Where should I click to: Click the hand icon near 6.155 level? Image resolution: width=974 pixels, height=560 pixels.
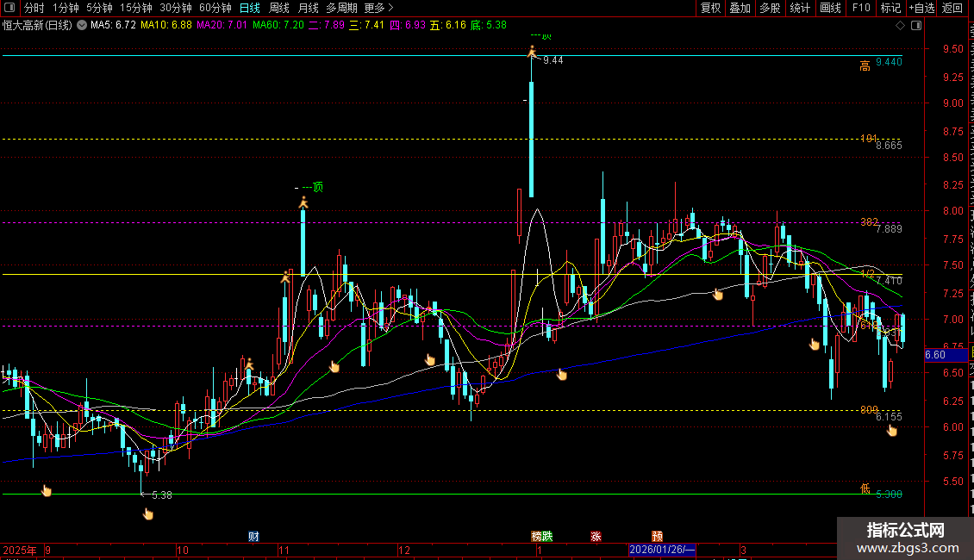click(x=892, y=430)
